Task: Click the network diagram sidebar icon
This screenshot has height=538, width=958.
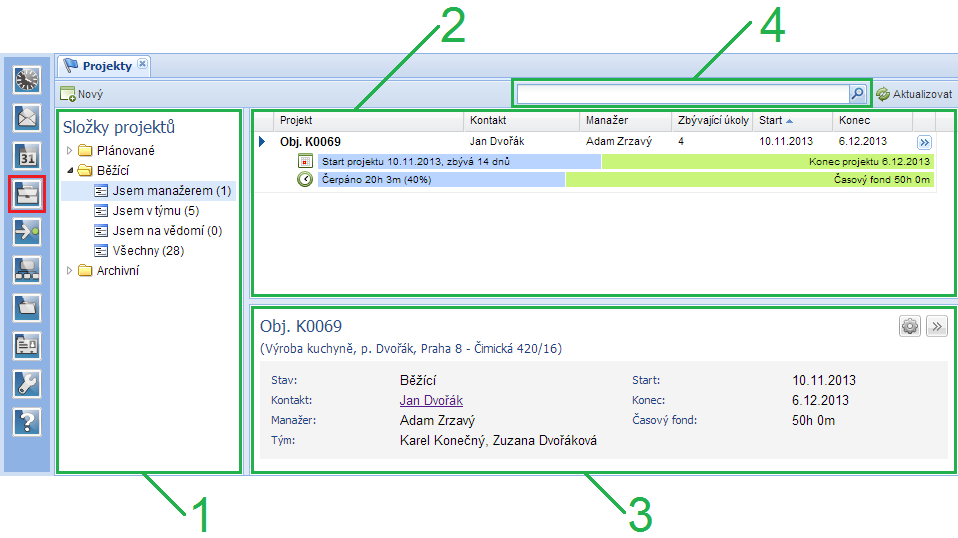Action: pyautogui.click(x=27, y=269)
